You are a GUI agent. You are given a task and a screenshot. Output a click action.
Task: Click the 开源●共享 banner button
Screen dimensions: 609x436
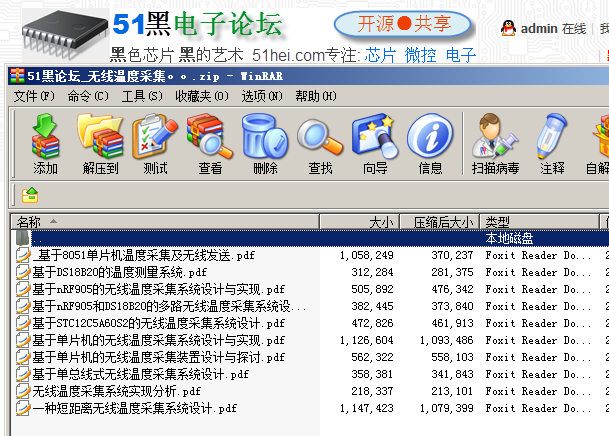click(403, 24)
